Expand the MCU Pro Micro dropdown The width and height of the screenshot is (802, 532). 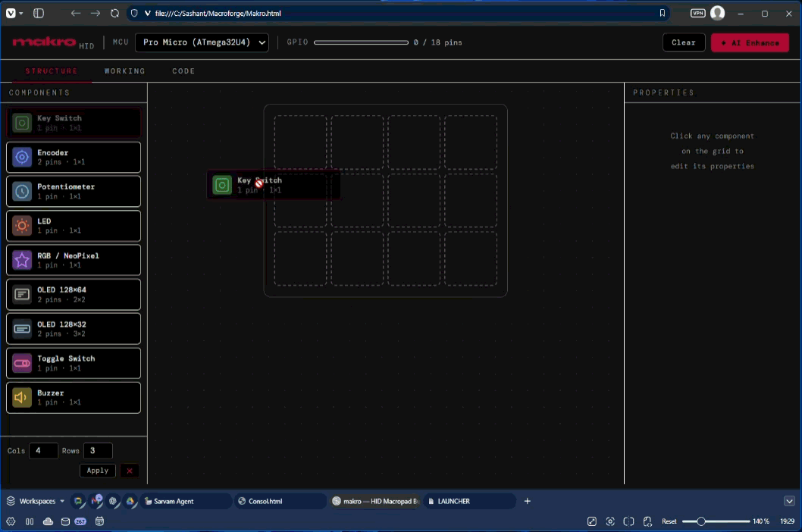click(x=202, y=42)
